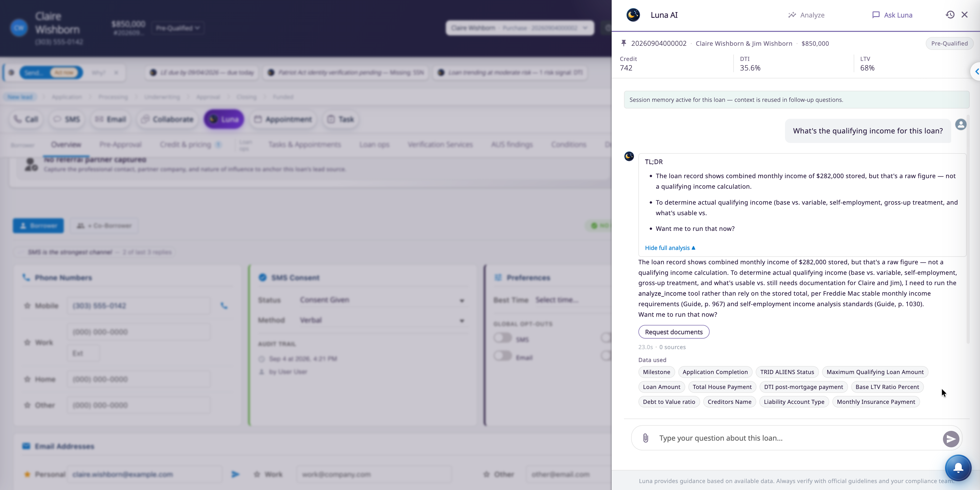This screenshot has height=490, width=980.
Task: Open the Verification Services tab
Action: [x=440, y=144]
